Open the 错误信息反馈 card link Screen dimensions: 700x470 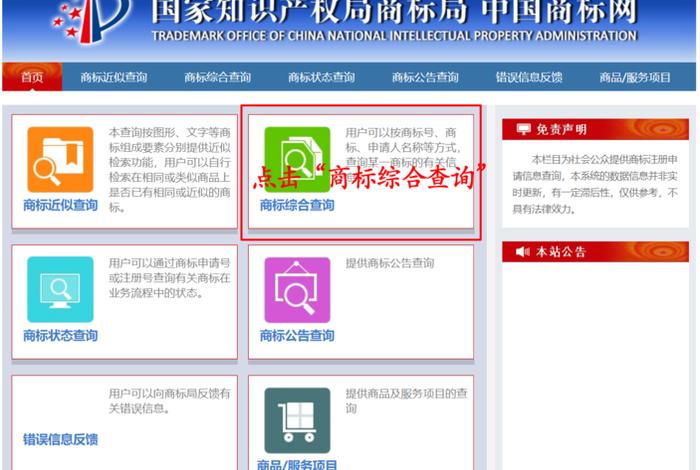[60, 440]
